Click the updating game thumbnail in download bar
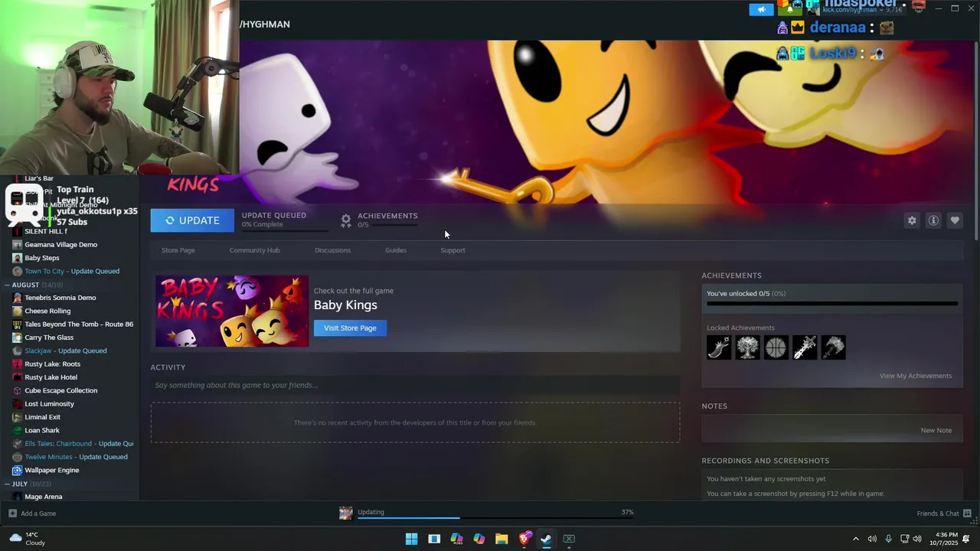 click(346, 514)
